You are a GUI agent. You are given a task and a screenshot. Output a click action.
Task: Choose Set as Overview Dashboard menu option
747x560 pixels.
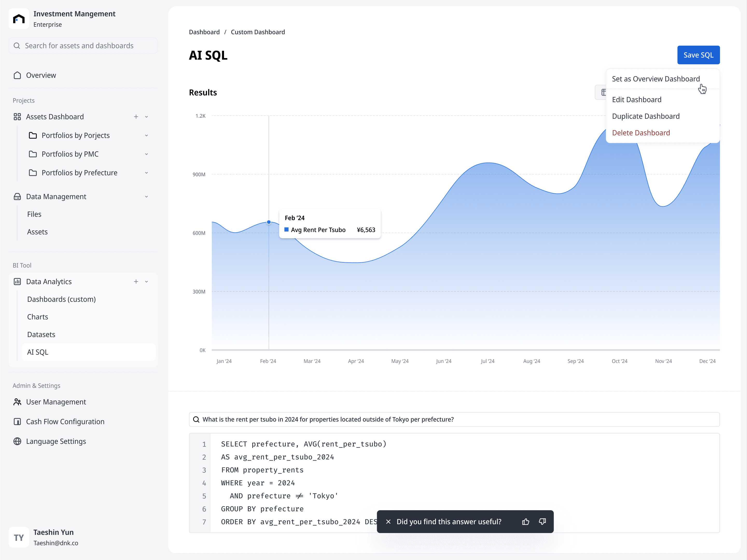pos(655,79)
